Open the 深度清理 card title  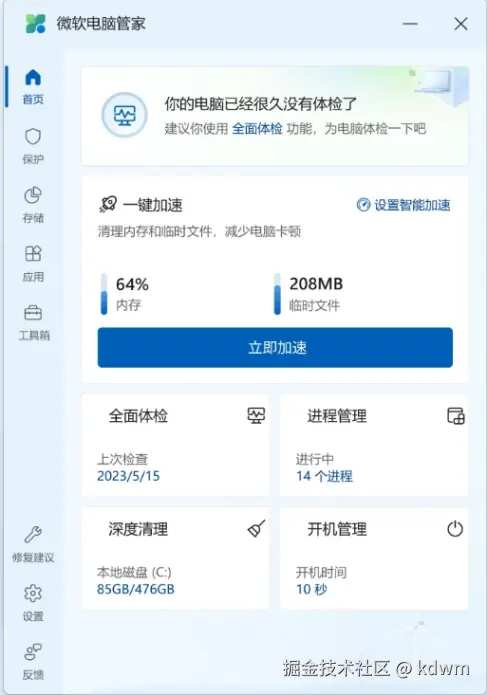138,529
